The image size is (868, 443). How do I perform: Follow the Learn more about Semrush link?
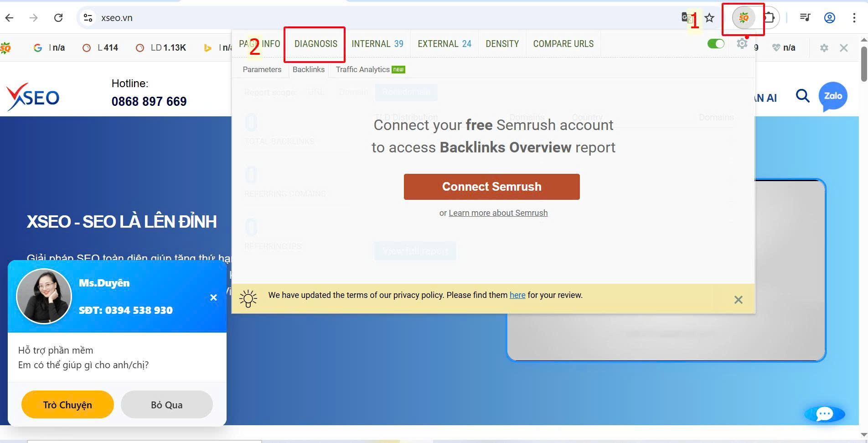pyautogui.click(x=498, y=213)
